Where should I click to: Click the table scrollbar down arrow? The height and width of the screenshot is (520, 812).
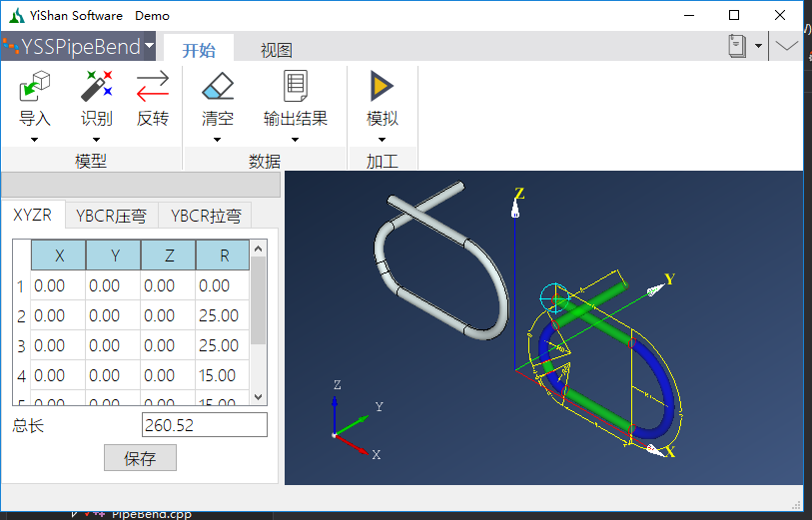pos(259,397)
